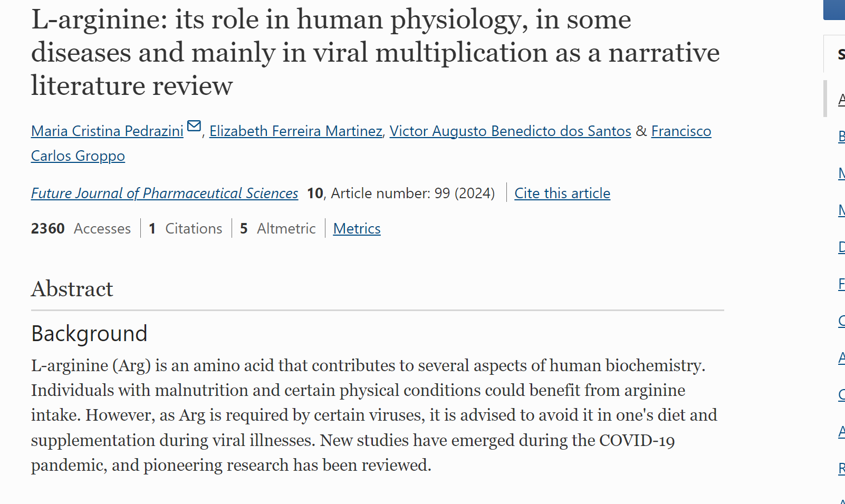Click the Cite this article link
Image resolution: width=845 pixels, height=504 pixels.
tap(562, 193)
